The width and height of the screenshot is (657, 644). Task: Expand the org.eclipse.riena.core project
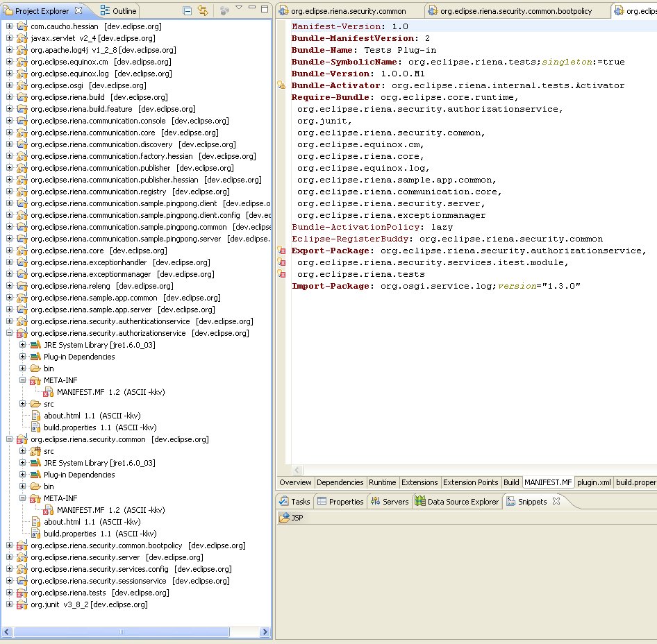(x=9, y=251)
